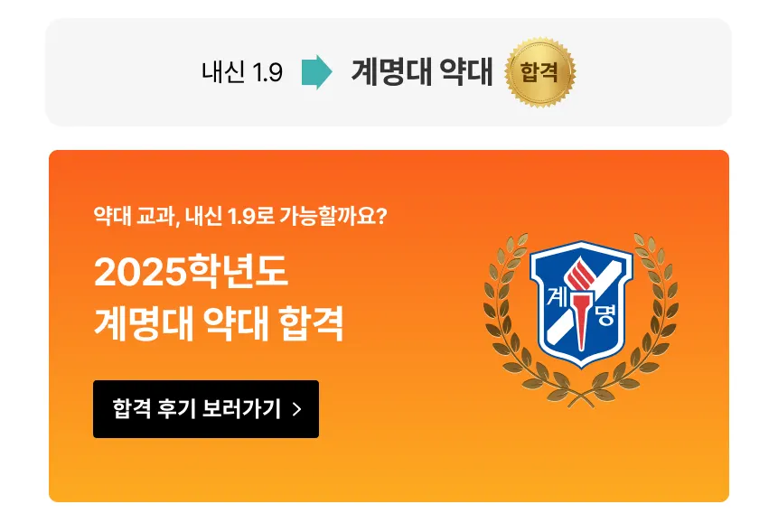The width and height of the screenshot is (778, 532).
Task: Click the 계 character on the shield
Action: pos(558,296)
